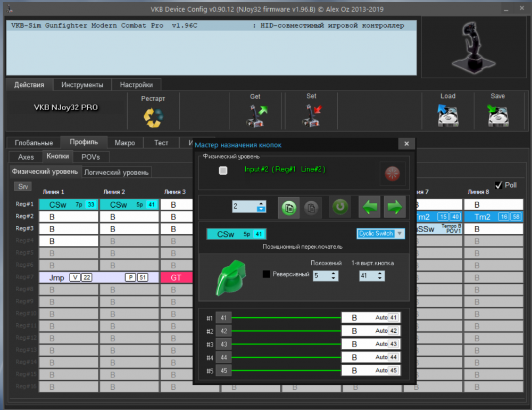Click the green left arrow button
This screenshot has height=410, width=532.
click(370, 207)
